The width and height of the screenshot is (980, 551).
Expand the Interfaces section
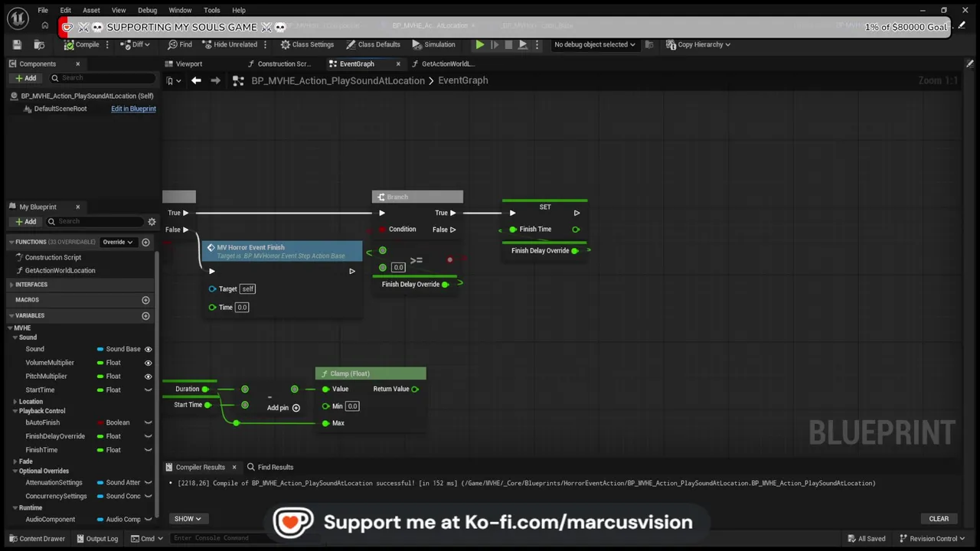click(12, 285)
